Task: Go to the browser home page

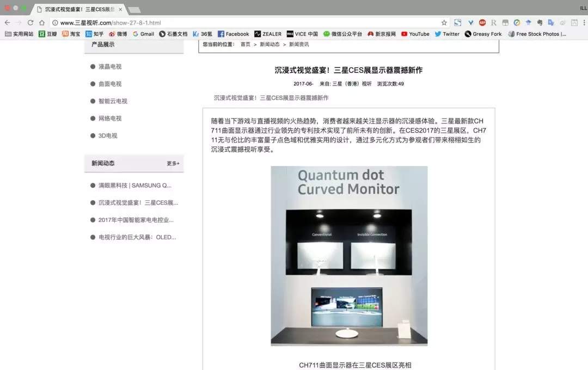Action: point(41,22)
